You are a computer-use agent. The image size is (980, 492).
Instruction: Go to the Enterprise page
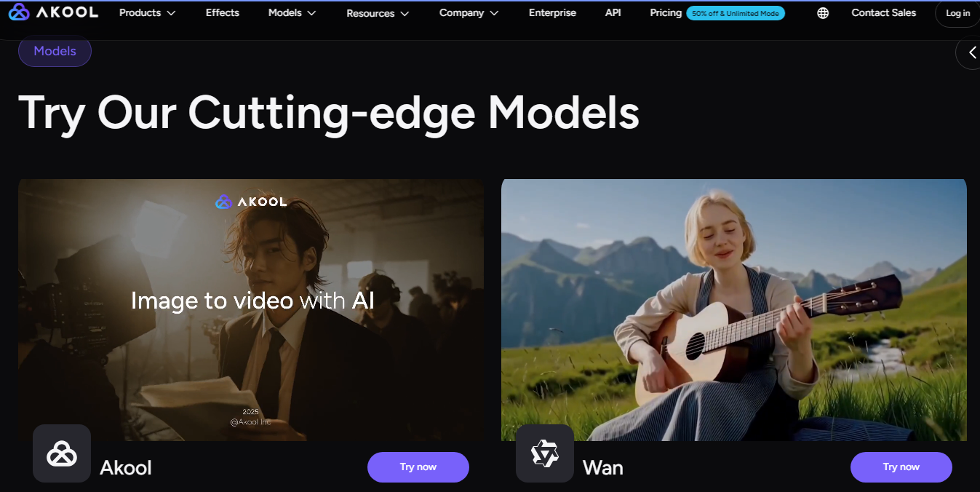point(552,13)
